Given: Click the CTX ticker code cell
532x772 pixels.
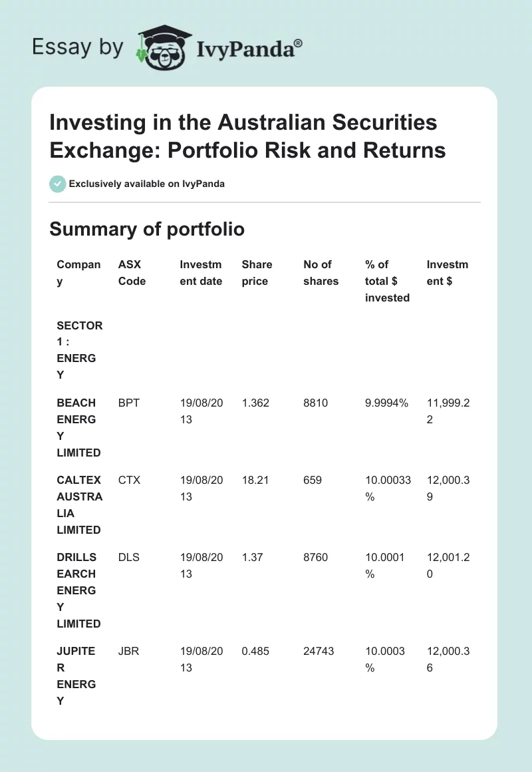Looking at the screenshot, I should coord(129,480).
